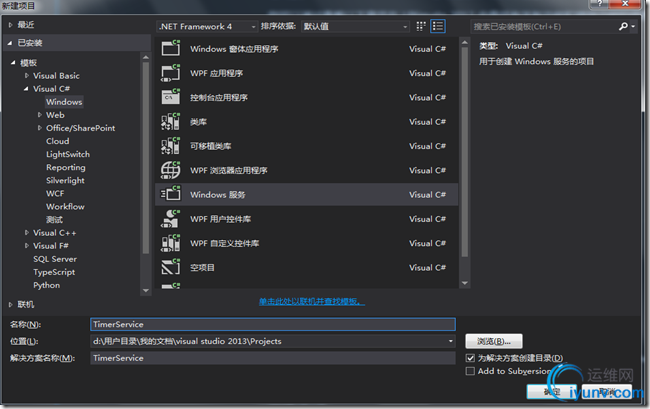Select the Windows 服务 template icon

[170, 194]
